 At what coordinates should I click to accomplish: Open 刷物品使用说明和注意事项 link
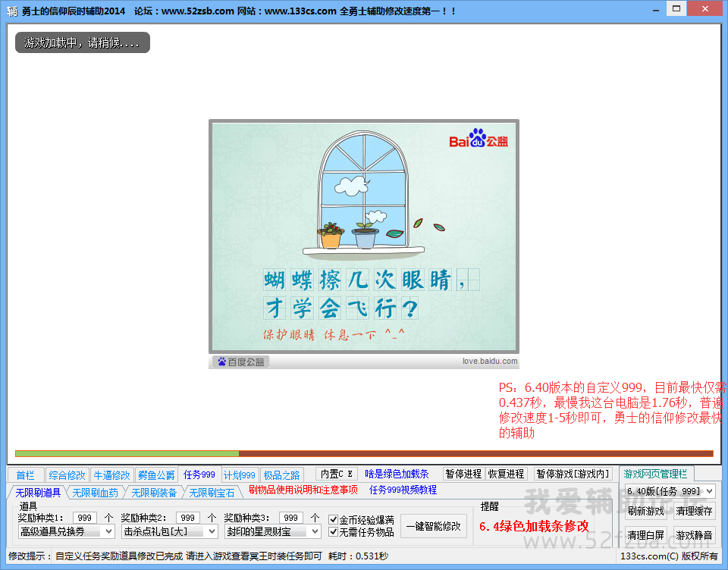(303, 490)
